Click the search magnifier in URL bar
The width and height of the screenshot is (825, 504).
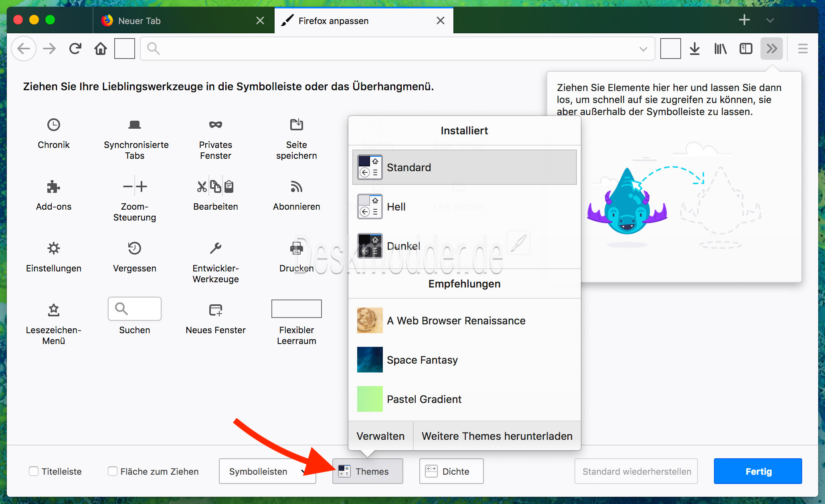pyautogui.click(x=153, y=49)
